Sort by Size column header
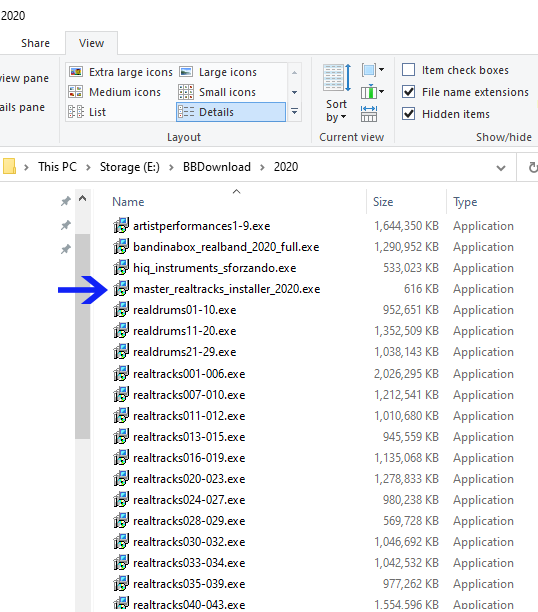The image size is (538, 612). 383,202
